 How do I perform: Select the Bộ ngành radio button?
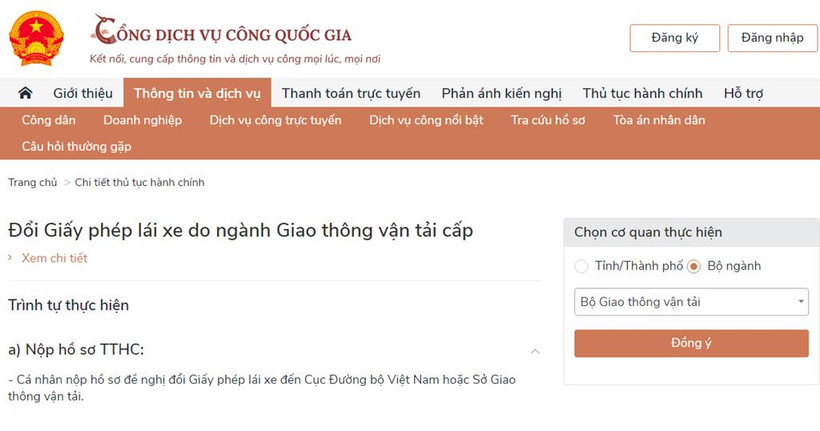[x=693, y=266]
